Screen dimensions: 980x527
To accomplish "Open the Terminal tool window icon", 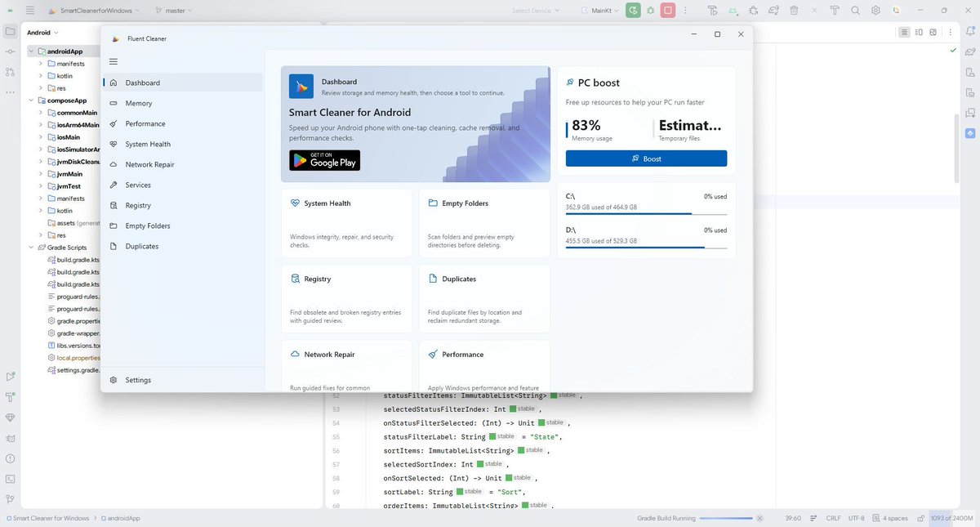I will [10, 479].
